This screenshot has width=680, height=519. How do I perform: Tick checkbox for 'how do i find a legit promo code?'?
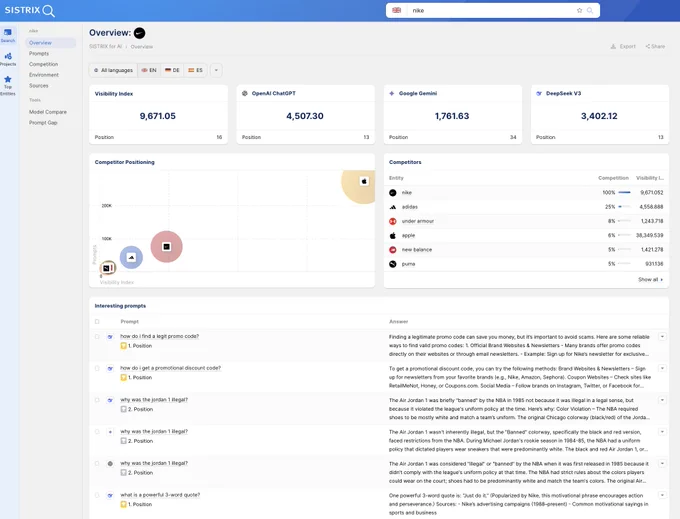(x=97, y=336)
